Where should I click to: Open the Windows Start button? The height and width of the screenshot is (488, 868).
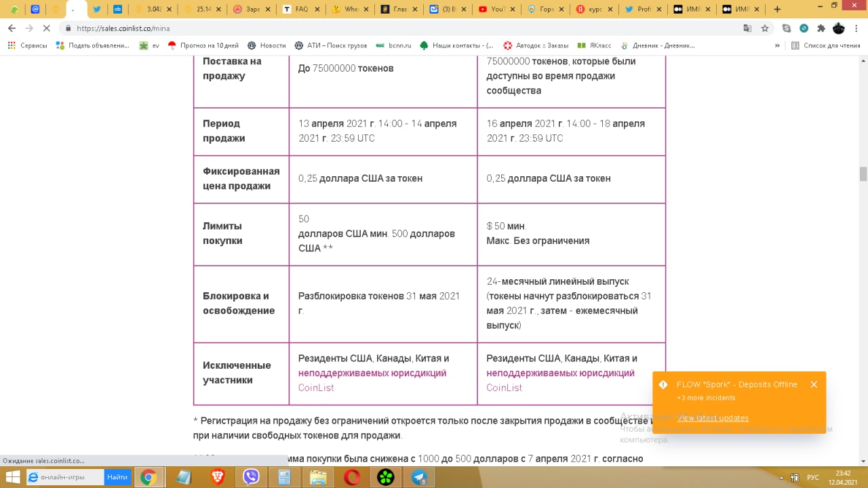(12, 477)
